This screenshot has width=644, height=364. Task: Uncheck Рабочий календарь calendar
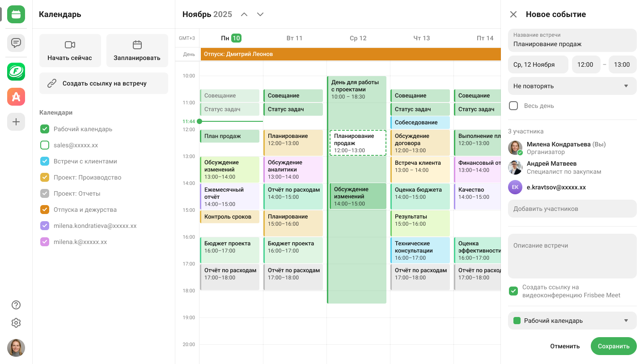coord(45,129)
